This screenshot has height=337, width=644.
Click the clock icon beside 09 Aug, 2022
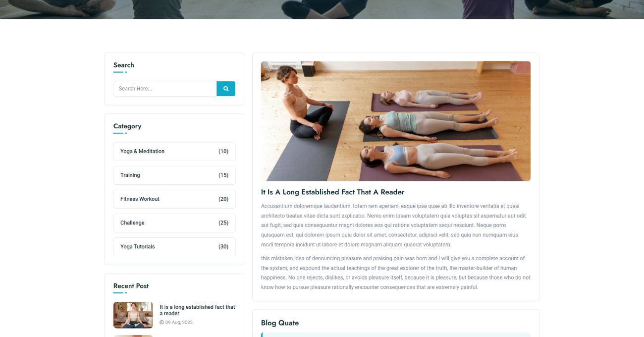(161, 323)
